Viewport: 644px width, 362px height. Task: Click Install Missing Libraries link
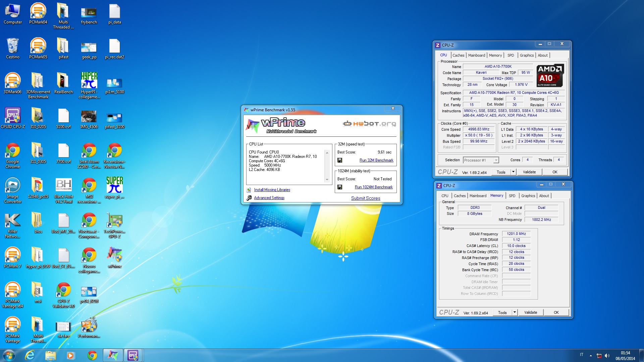pos(272,190)
